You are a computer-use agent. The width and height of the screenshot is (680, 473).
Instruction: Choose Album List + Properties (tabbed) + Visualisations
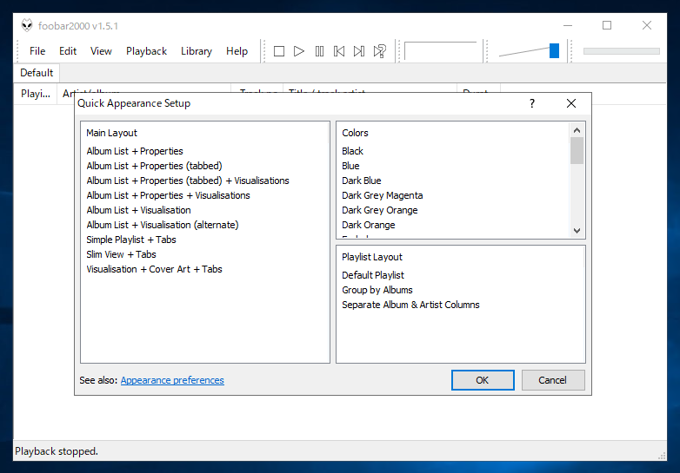[188, 181]
